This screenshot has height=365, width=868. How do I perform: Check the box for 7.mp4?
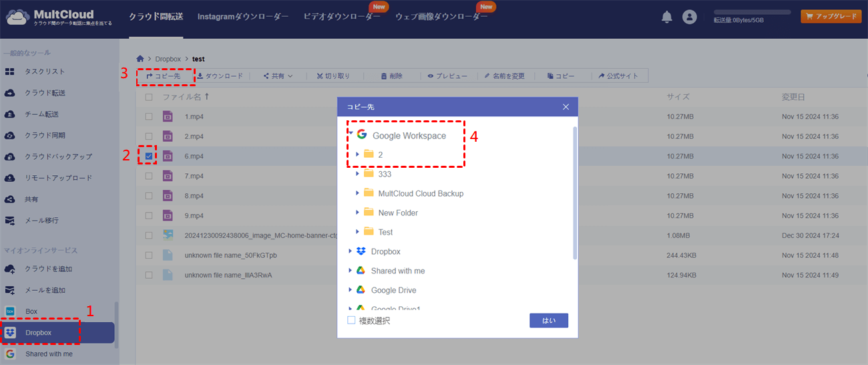[x=149, y=176]
